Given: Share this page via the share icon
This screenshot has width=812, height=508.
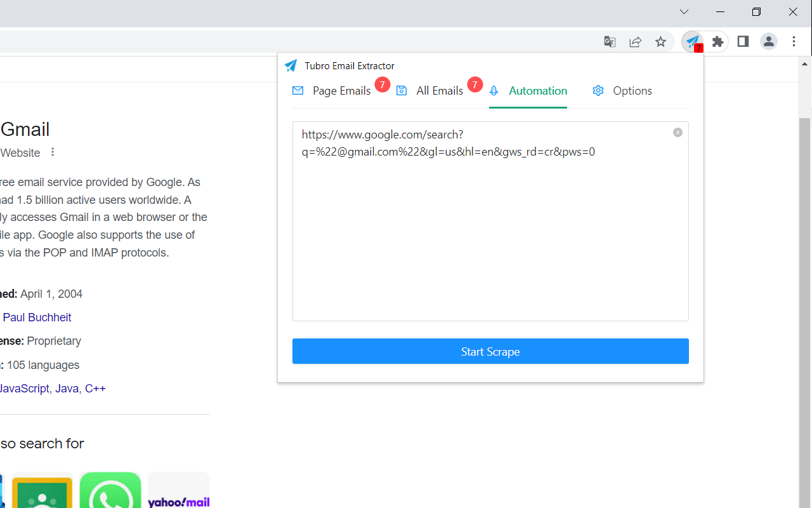Looking at the screenshot, I should [x=635, y=42].
